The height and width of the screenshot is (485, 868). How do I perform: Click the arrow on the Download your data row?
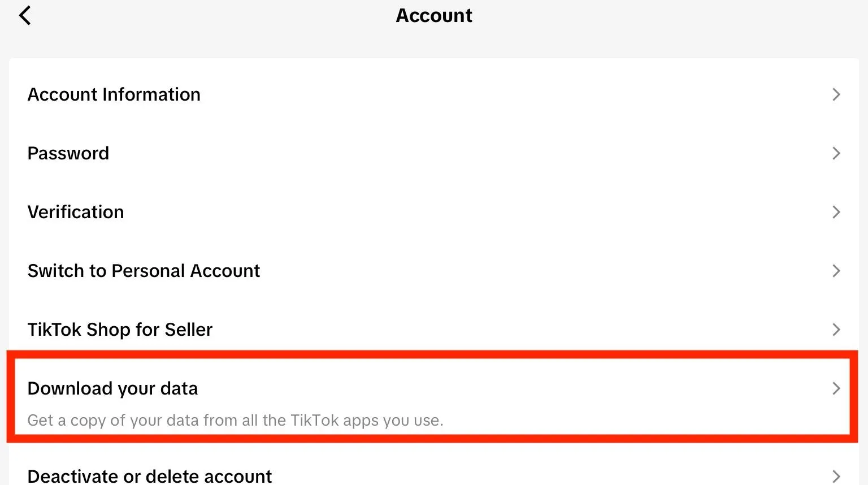836,388
